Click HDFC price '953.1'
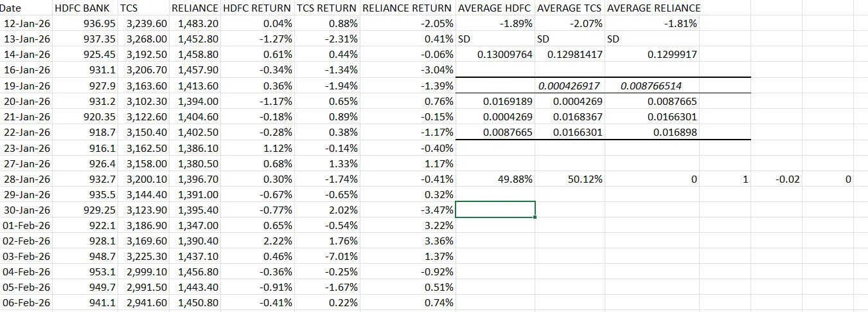868x312 pixels. (86, 271)
